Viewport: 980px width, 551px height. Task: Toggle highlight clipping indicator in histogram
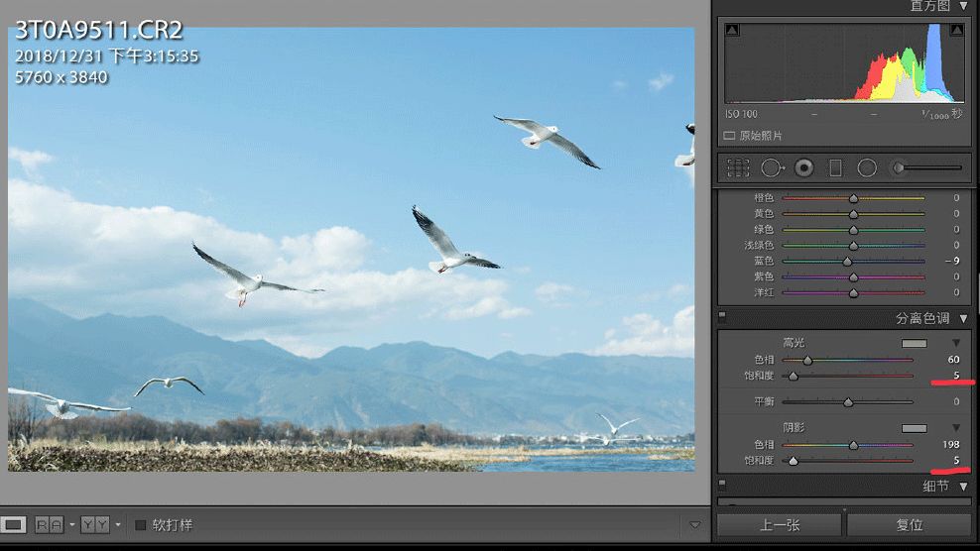coord(956,30)
